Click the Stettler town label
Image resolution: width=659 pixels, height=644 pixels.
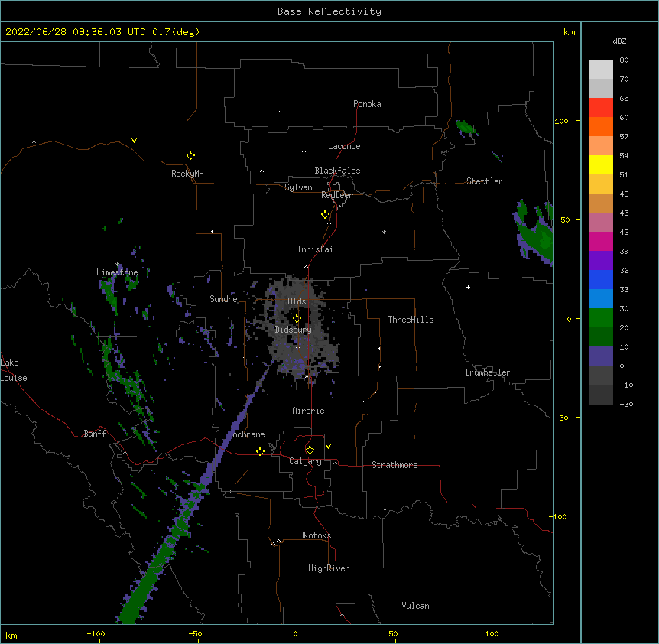pyautogui.click(x=484, y=181)
